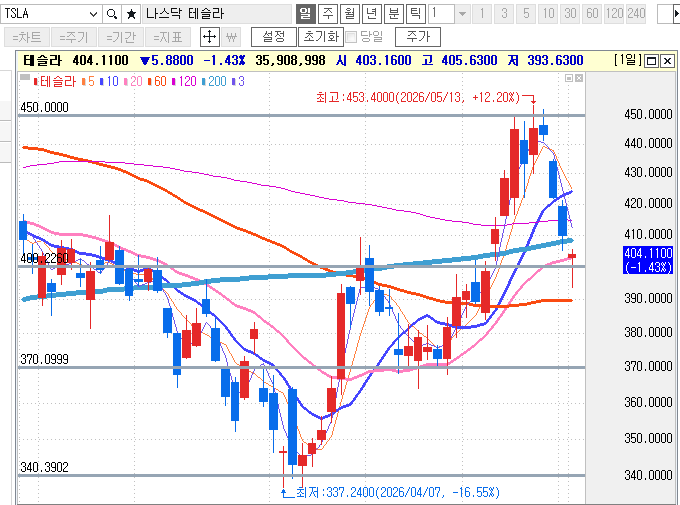
Task: Select the 120 interval button
Action: tap(615, 14)
